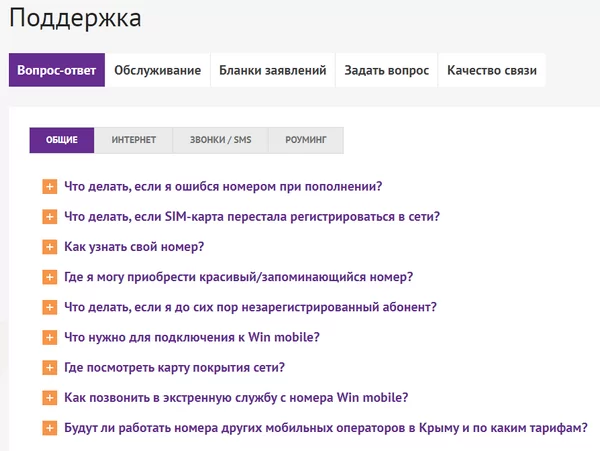The height and width of the screenshot is (451, 600).
Task: Expand the SIM card stopped registering question
Action: pos(251,216)
